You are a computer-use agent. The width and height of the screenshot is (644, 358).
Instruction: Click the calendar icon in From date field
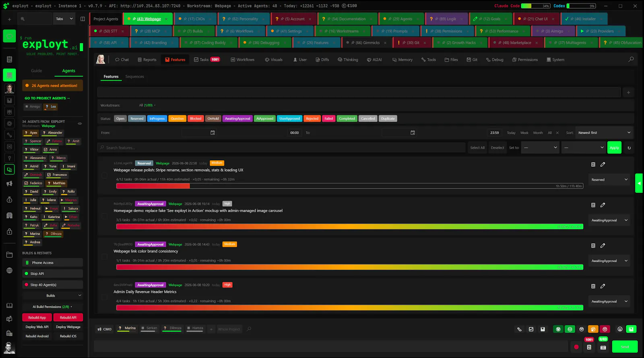[x=213, y=132]
